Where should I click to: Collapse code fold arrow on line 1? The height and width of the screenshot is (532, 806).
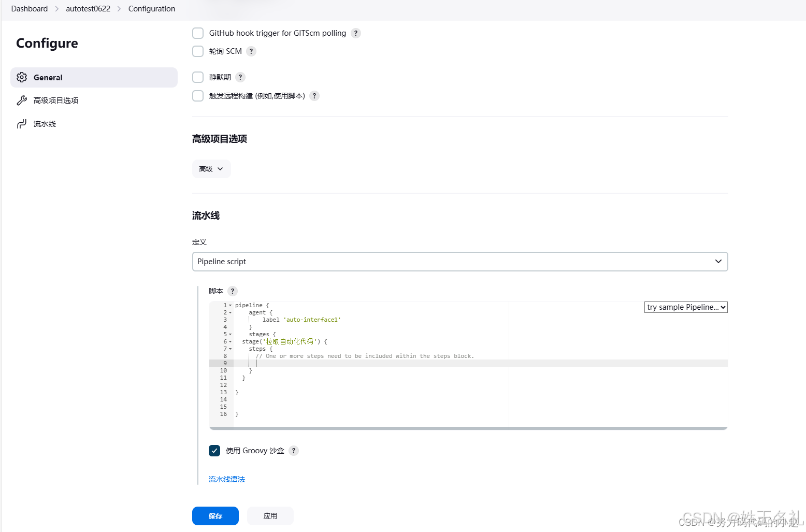[231, 306]
